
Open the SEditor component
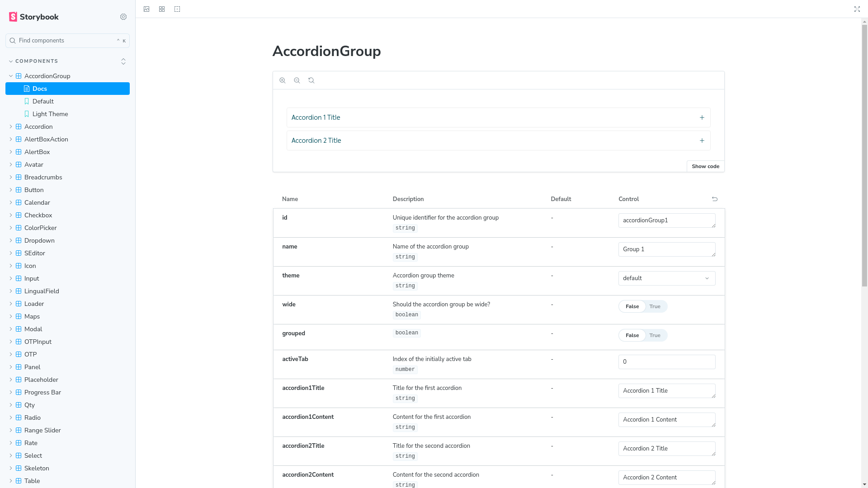pos(67,253)
